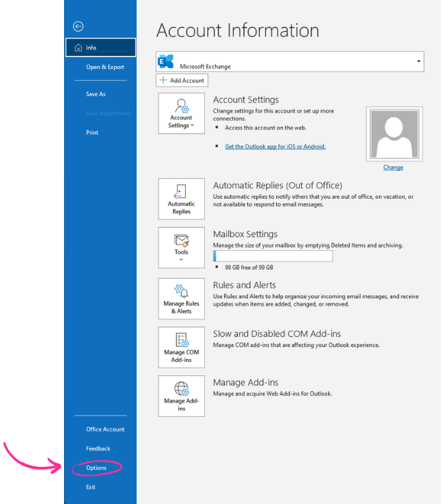Open the Info tab
Viewport: 442px width, 504px height.
[101, 47]
